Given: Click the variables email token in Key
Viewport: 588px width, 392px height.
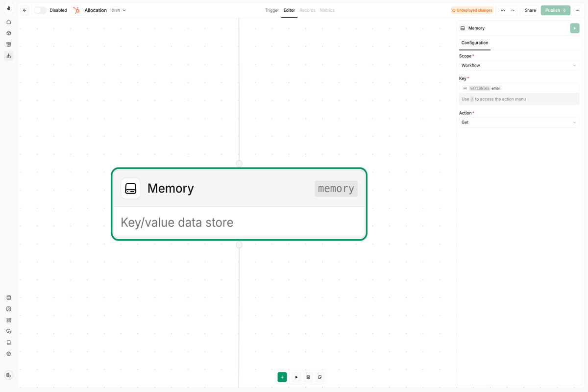Looking at the screenshot, I should [x=482, y=88].
